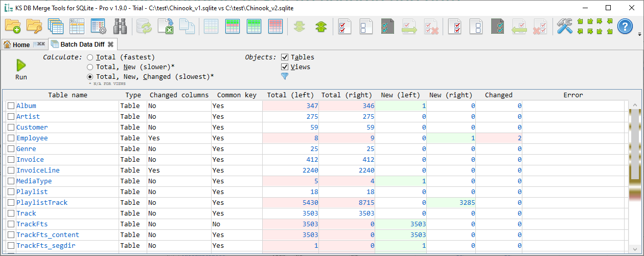
Task: Select the Total (fastest) radio option
Action: coord(90,57)
